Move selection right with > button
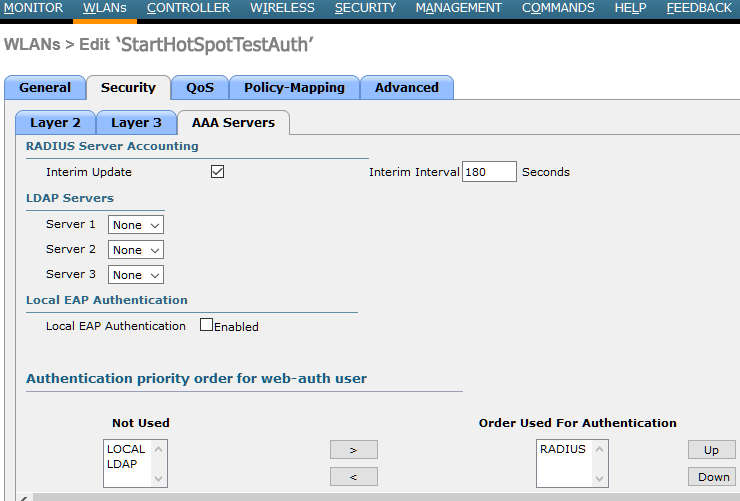 pyautogui.click(x=354, y=450)
